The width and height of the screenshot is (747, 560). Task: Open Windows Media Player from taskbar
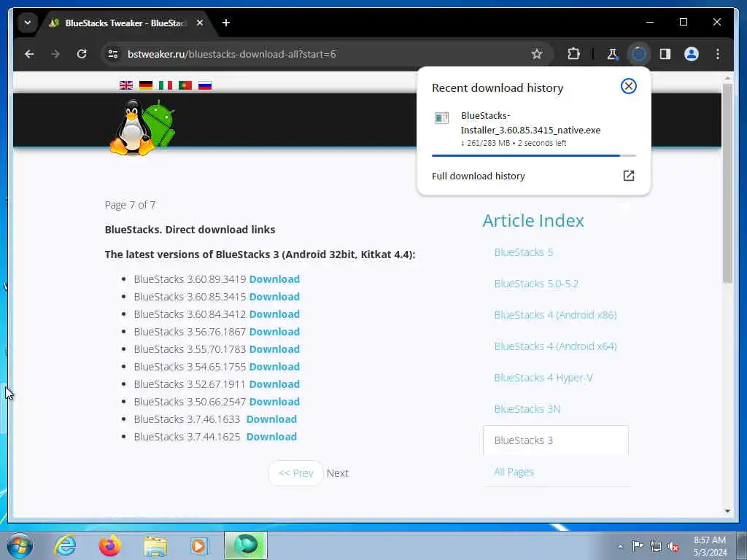(x=199, y=546)
